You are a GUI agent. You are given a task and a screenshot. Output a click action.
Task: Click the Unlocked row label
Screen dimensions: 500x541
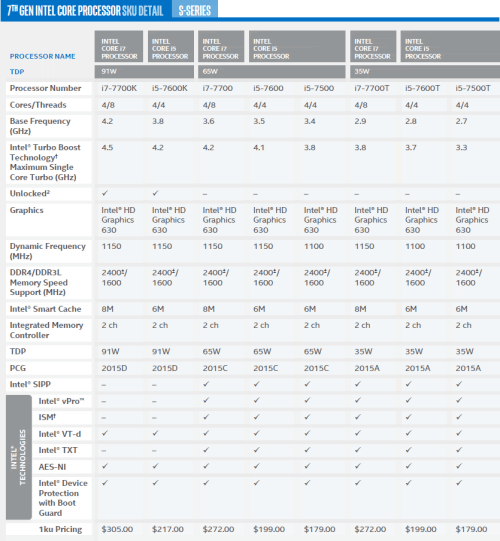(30, 194)
